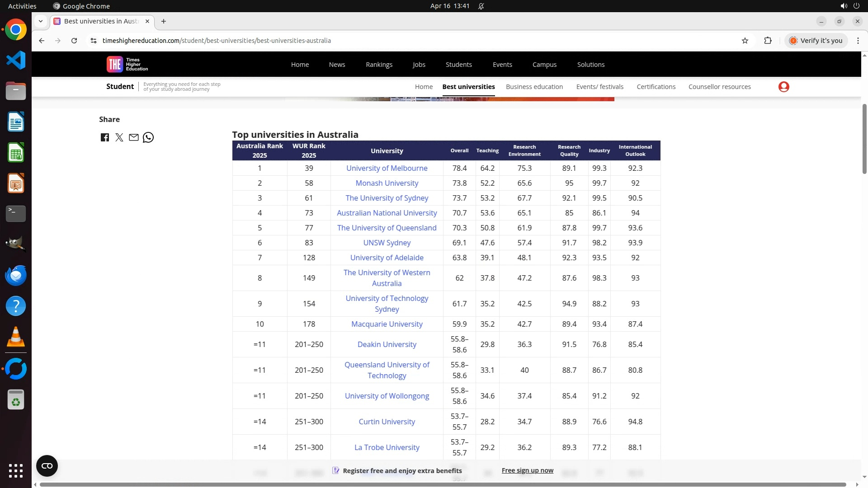Click Verify it's you button
Screen dimensions: 868x488
(816, 41)
